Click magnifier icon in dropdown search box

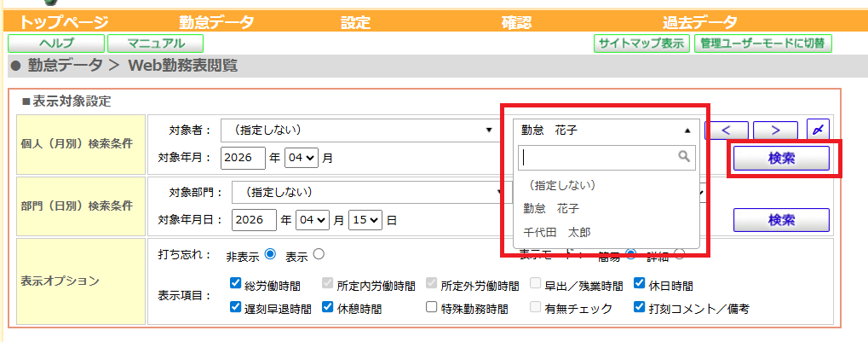point(683,157)
